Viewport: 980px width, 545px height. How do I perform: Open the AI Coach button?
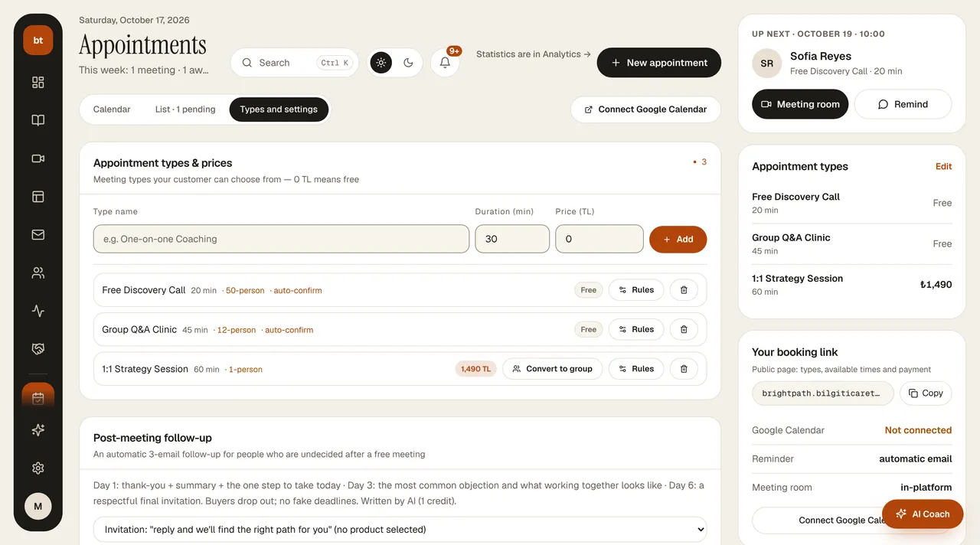click(923, 514)
